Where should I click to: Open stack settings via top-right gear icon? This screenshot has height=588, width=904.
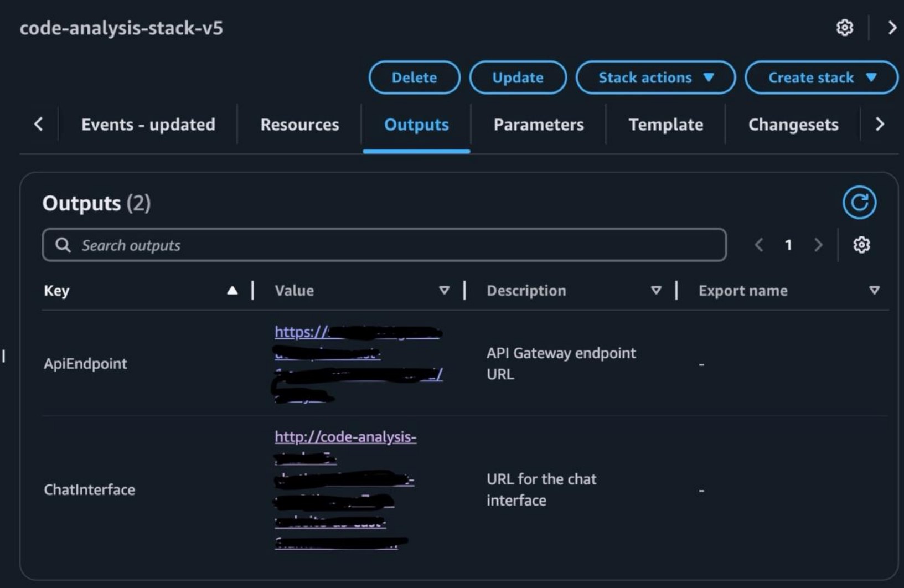pos(845,28)
